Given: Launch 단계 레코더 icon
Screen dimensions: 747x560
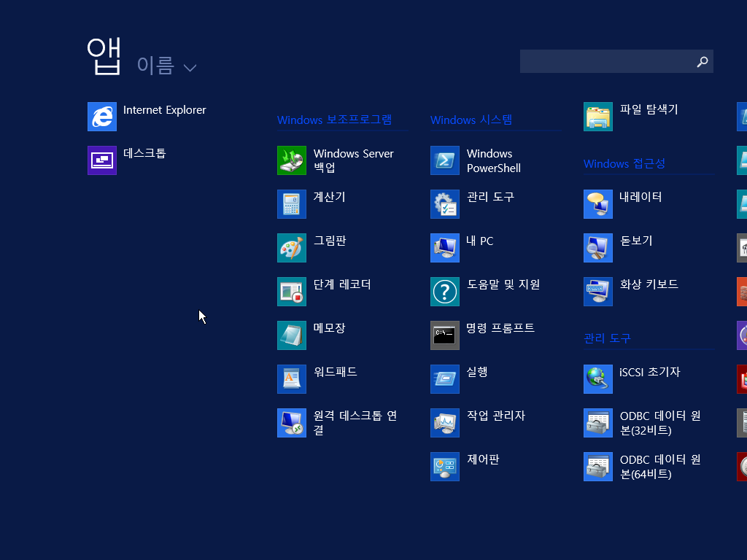Looking at the screenshot, I should [x=292, y=292].
